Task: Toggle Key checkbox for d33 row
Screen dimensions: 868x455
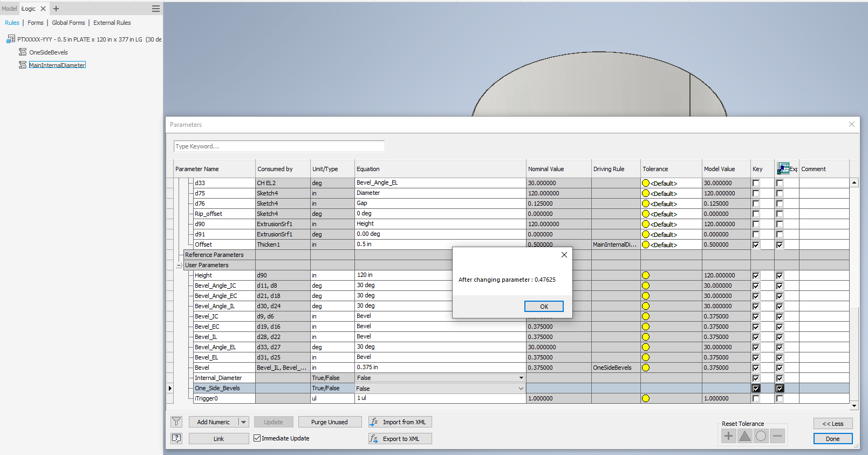Action: click(x=756, y=183)
